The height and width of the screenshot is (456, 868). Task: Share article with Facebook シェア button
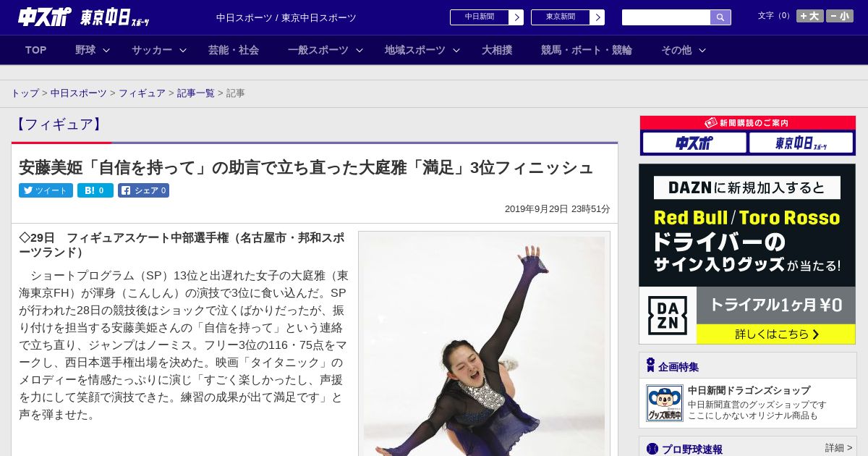143,190
